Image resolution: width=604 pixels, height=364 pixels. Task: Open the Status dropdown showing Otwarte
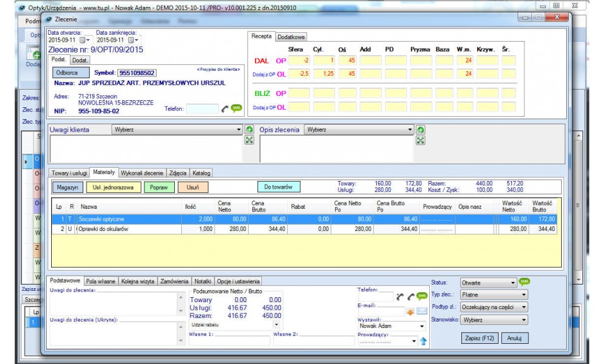[x=488, y=283]
